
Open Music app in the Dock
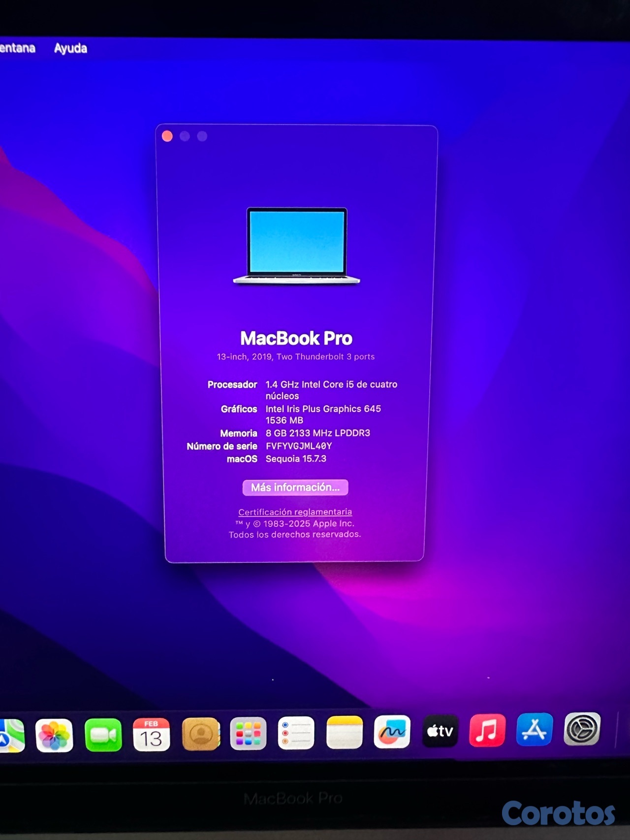click(487, 730)
